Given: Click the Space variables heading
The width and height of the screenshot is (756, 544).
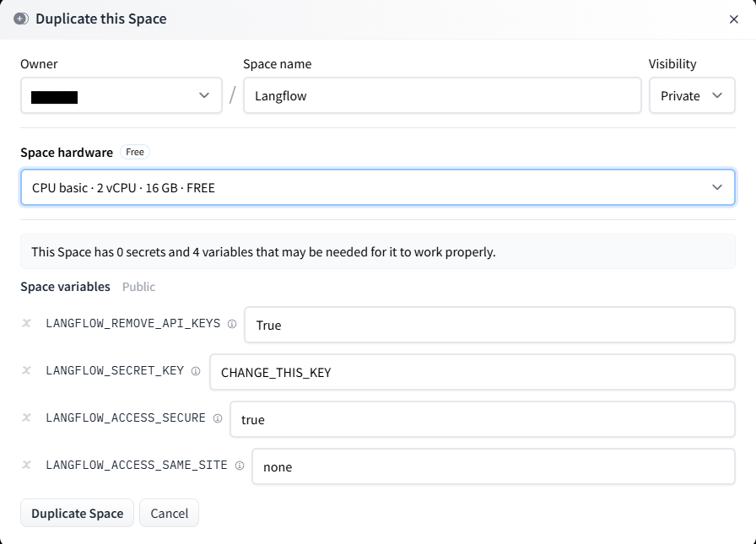Looking at the screenshot, I should (x=65, y=287).
